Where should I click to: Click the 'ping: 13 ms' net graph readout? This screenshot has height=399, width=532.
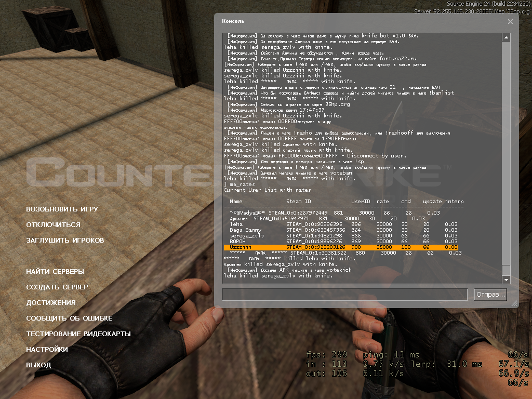pos(391,354)
